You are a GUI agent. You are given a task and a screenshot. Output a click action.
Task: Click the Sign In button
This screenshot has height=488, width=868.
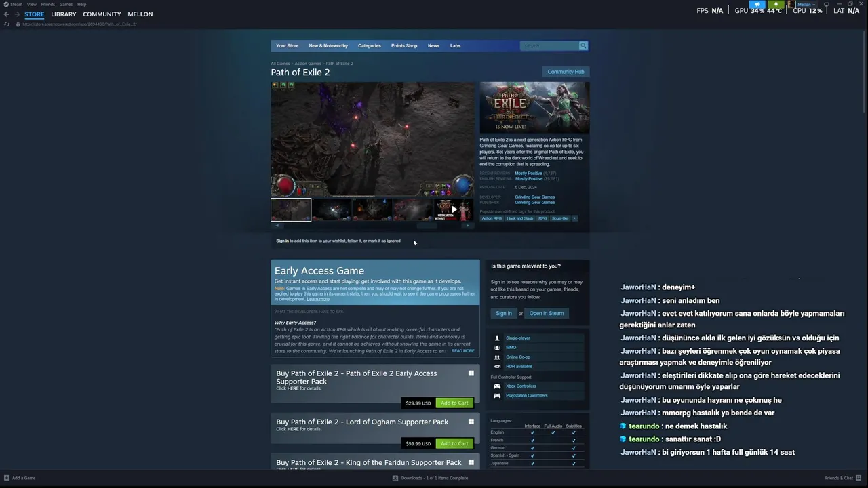pos(503,313)
